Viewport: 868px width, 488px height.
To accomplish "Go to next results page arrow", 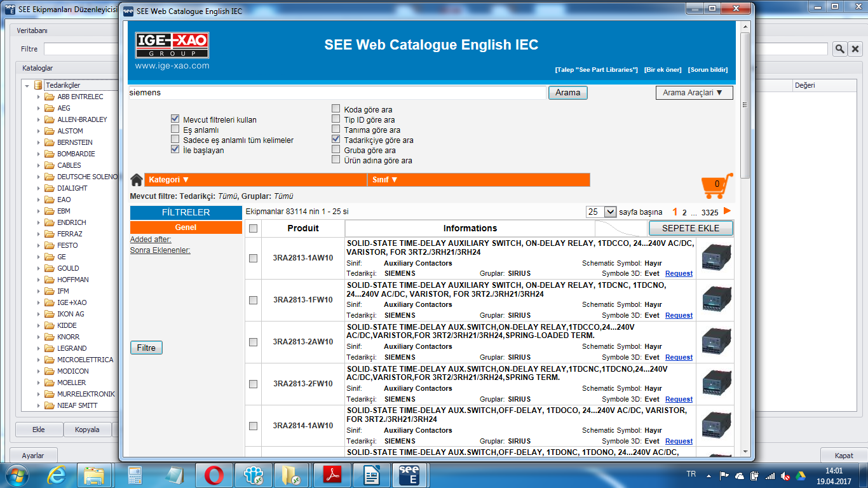I will tap(727, 211).
